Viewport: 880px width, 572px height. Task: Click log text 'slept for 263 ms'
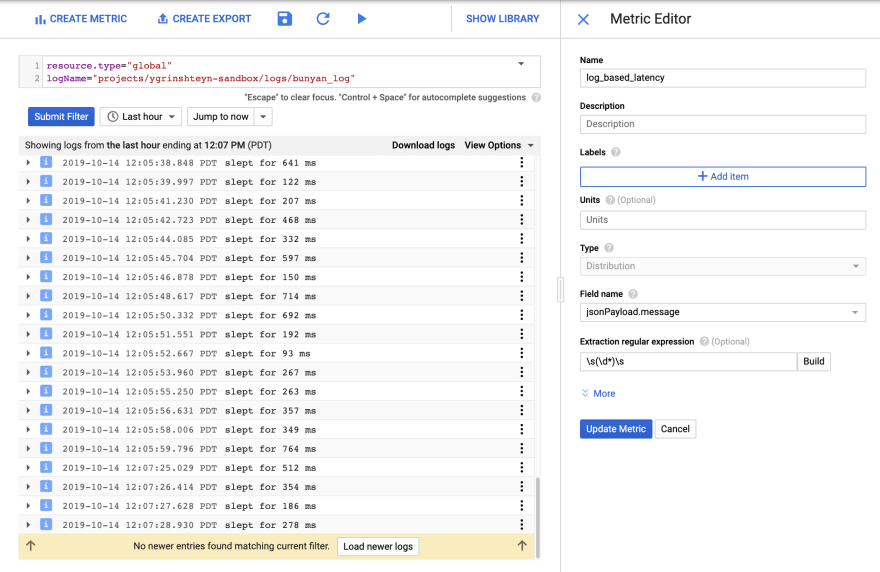coord(271,392)
